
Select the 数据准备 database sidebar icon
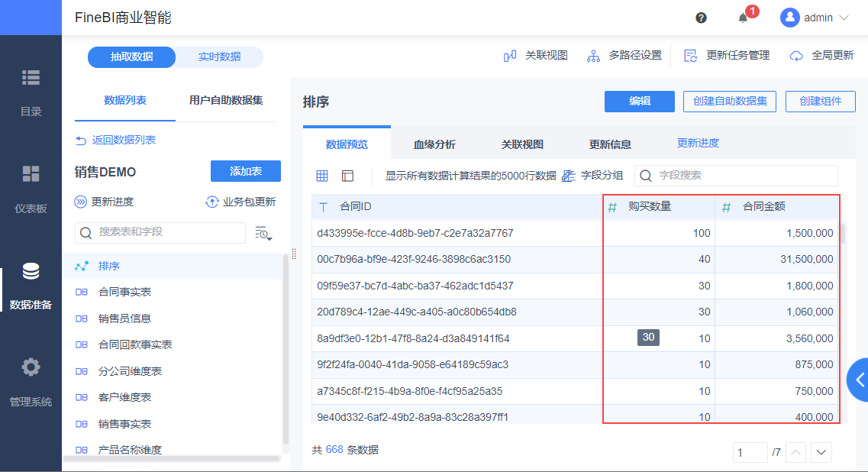31,271
